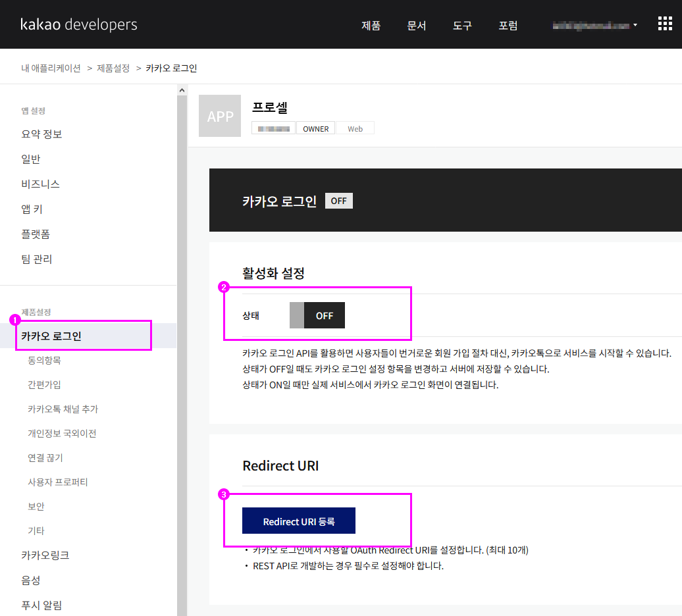Click the 프로셀 app name
This screenshot has width=682, height=616.
[270, 107]
